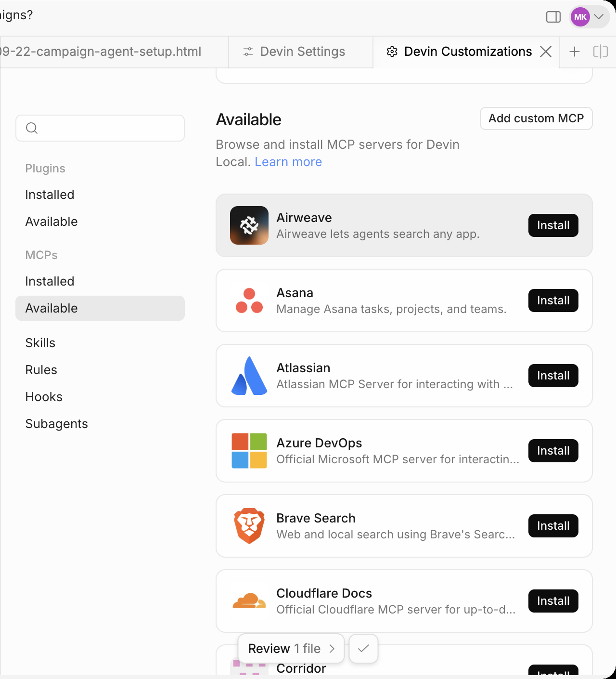Expand the account dropdown chevron
Viewport: 616px width, 679px height.
coord(599,17)
